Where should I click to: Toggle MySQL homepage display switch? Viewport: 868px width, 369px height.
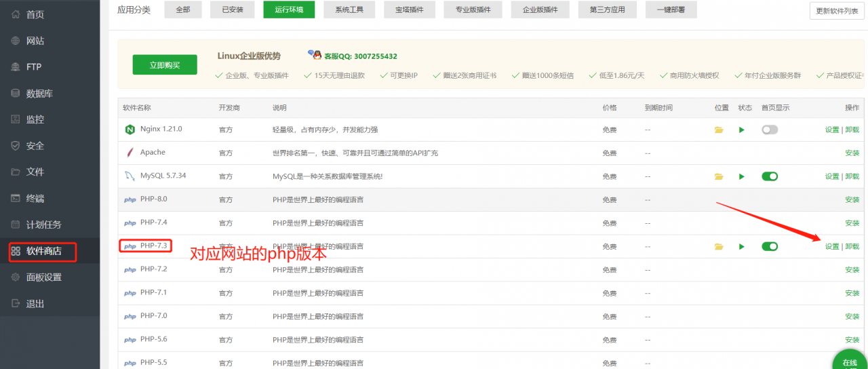tap(770, 176)
